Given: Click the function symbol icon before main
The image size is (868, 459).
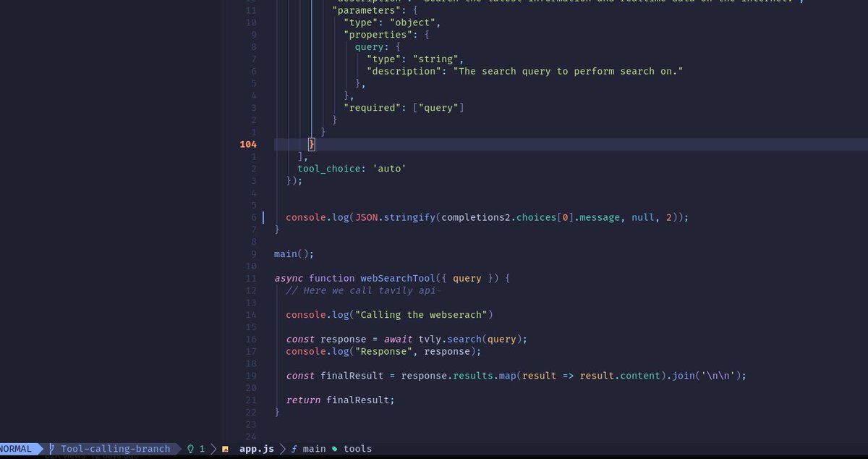Looking at the screenshot, I should [294, 449].
